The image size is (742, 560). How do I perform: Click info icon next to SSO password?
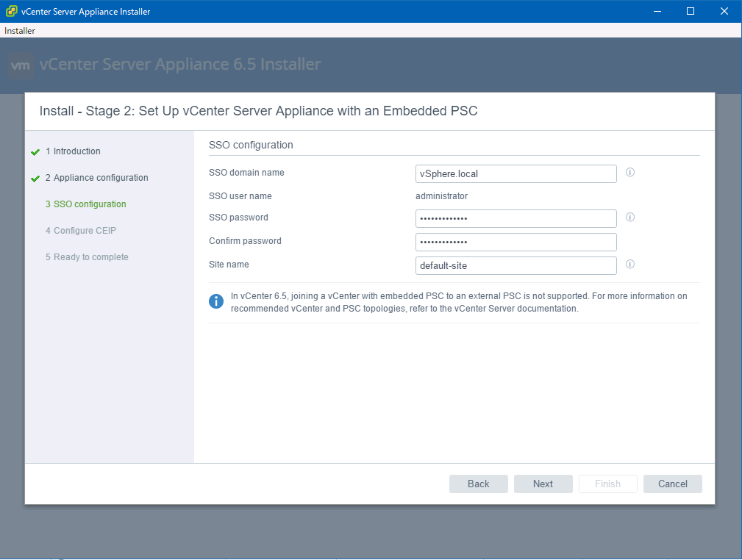[x=629, y=217]
